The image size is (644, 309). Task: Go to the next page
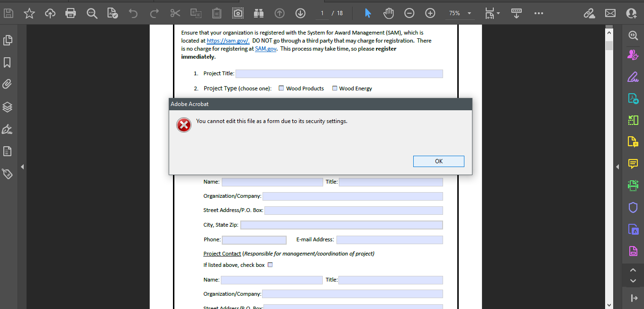click(x=300, y=13)
